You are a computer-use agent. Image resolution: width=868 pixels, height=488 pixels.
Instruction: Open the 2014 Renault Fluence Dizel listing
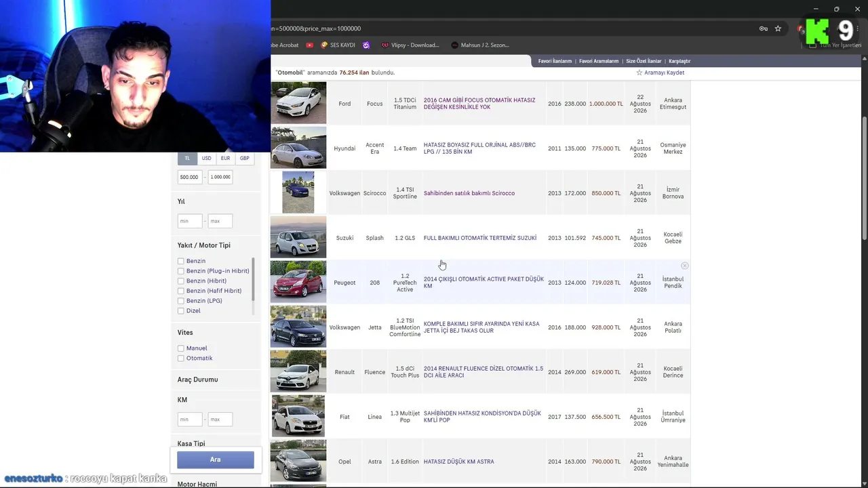[484, 372]
